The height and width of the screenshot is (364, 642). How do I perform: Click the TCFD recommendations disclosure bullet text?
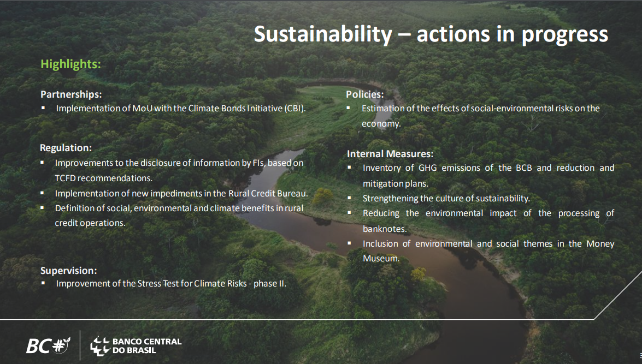(x=179, y=170)
